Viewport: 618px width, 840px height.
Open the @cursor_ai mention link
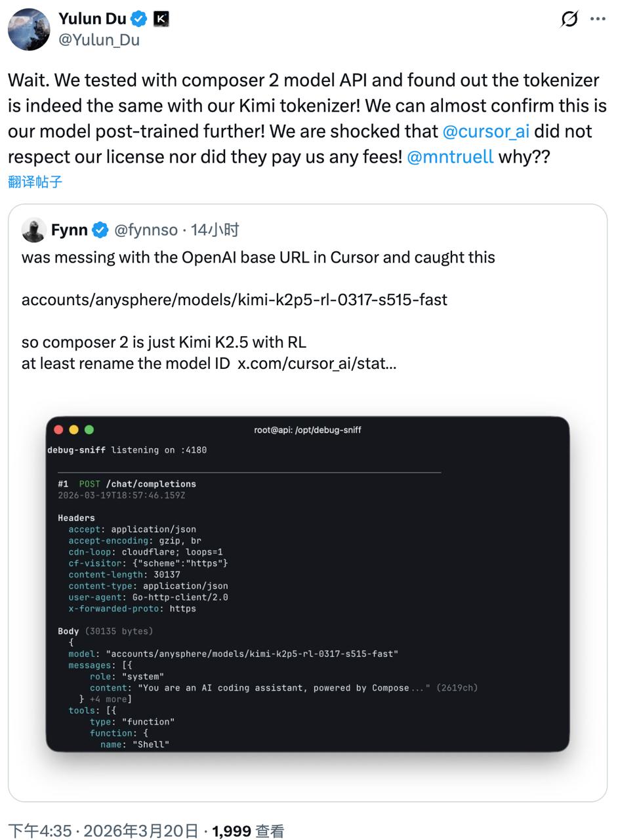click(485, 131)
